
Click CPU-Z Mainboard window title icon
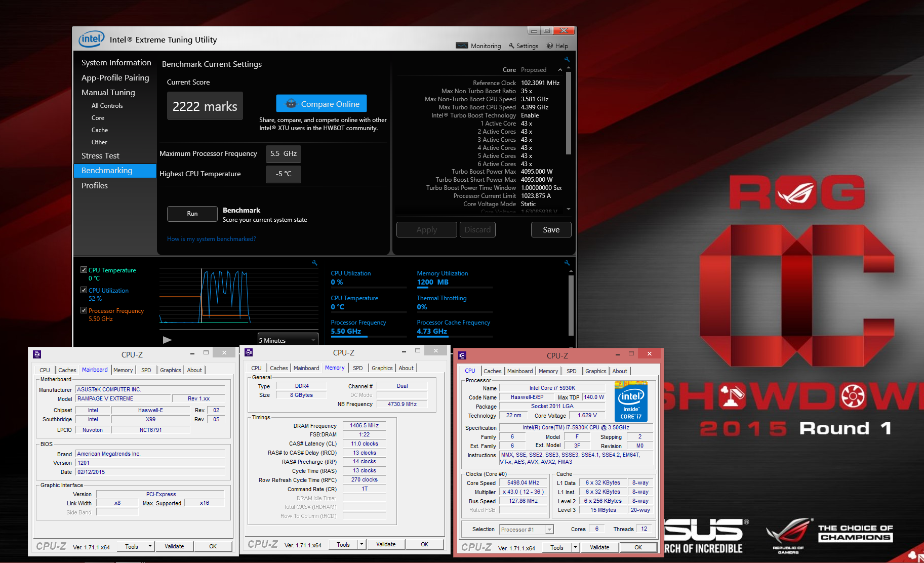point(37,354)
